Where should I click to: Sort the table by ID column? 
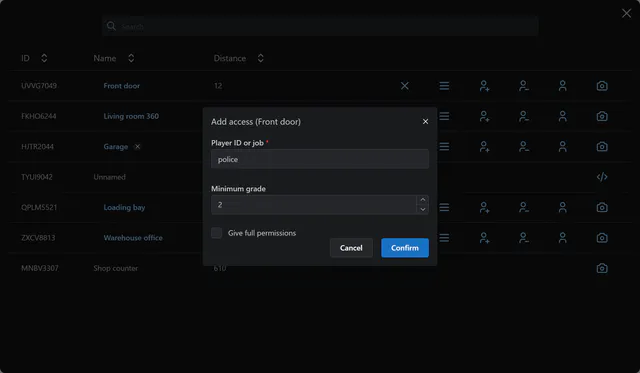(44, 58)
